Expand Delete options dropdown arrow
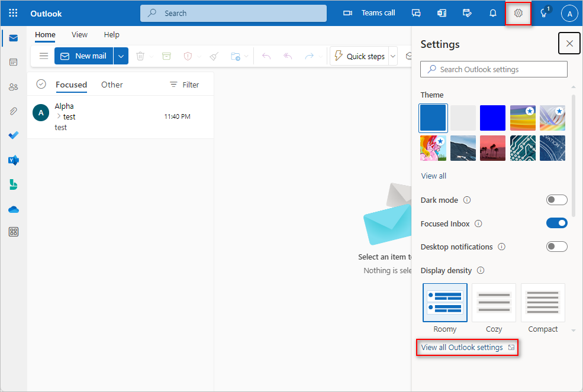 click(x=152, y=57)
